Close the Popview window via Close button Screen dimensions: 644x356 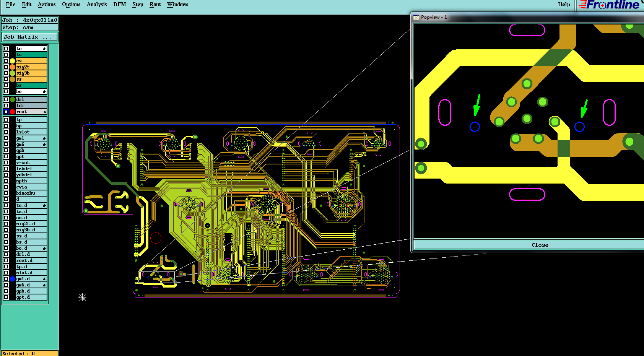click(540, 245)
